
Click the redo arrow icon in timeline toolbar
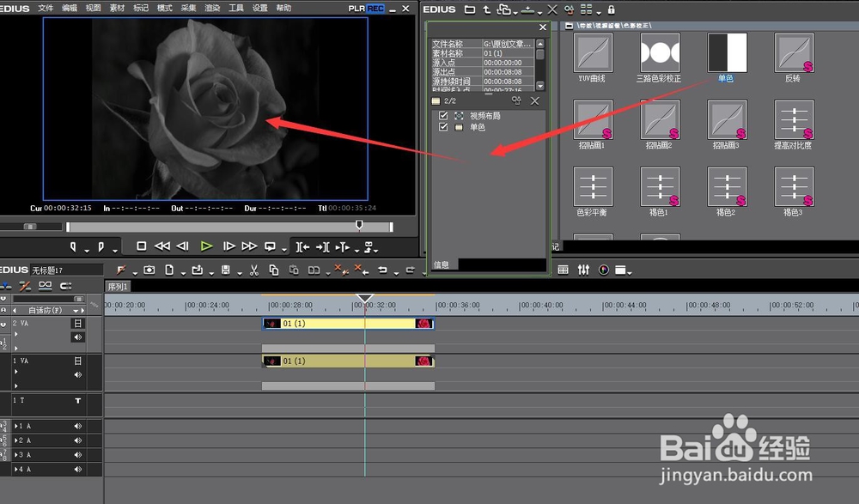[x=410, y=270]
